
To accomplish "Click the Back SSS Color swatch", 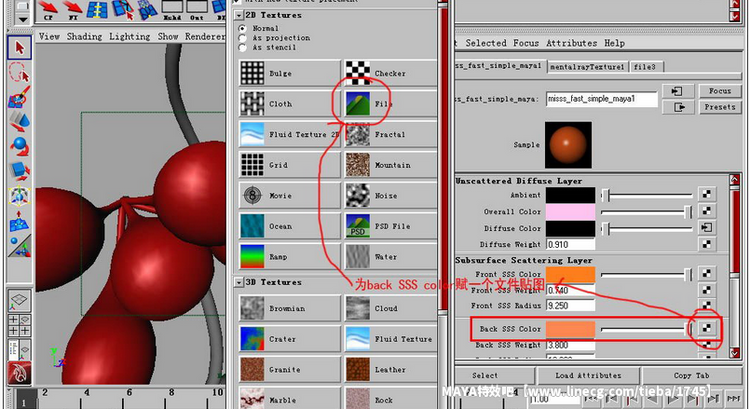I will point(570,329).
